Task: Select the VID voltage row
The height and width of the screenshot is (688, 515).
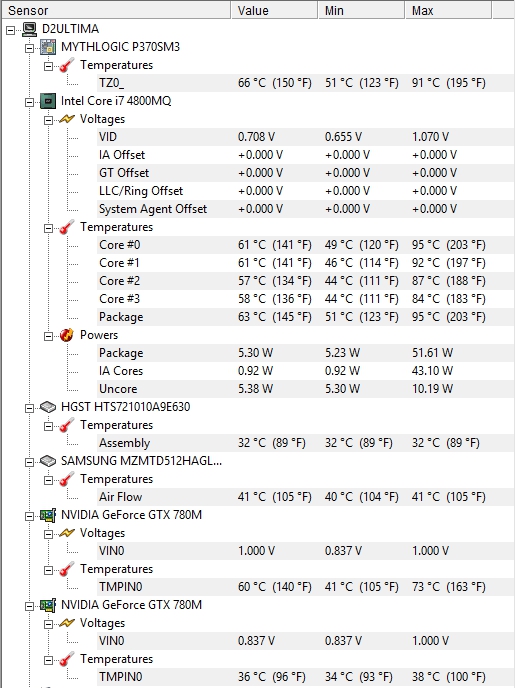Action: (x=306, y=137)
